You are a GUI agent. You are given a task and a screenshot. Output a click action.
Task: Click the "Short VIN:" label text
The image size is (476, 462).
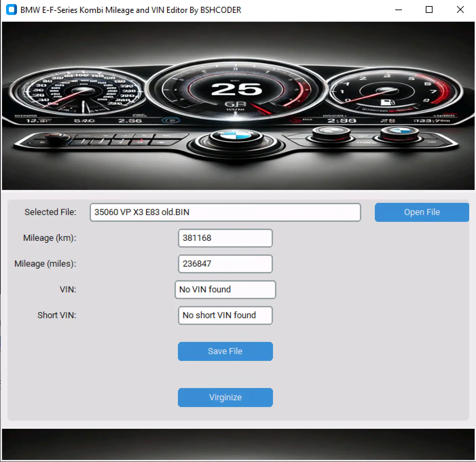click(57, 315)
